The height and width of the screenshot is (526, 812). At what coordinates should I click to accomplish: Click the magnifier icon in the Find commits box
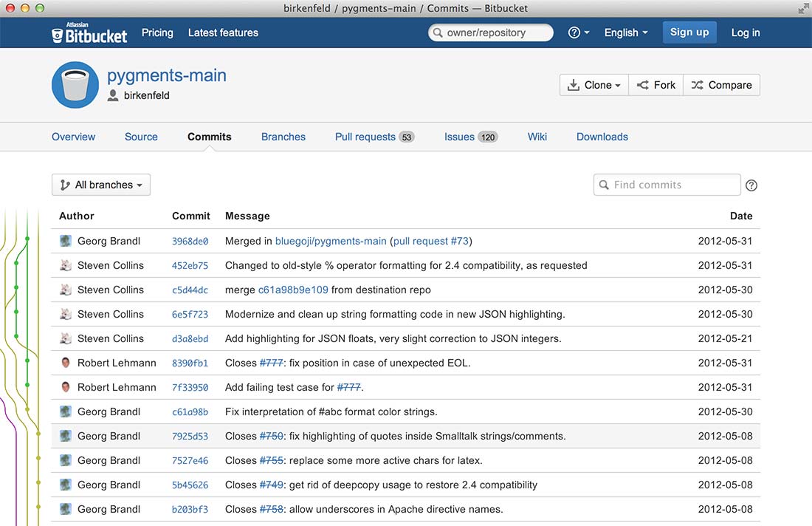(605, 185)
